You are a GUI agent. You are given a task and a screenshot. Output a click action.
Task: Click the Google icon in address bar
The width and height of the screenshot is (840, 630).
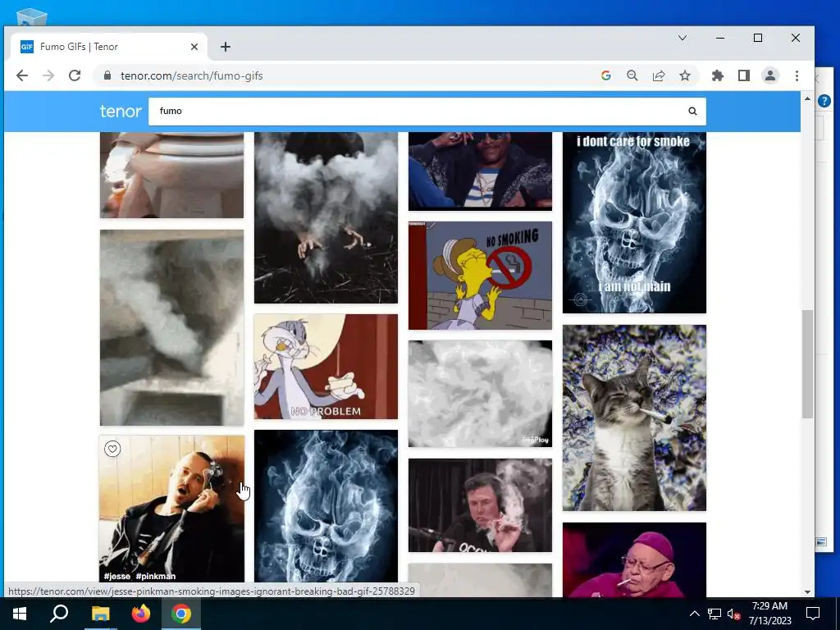tap(606, 75)
